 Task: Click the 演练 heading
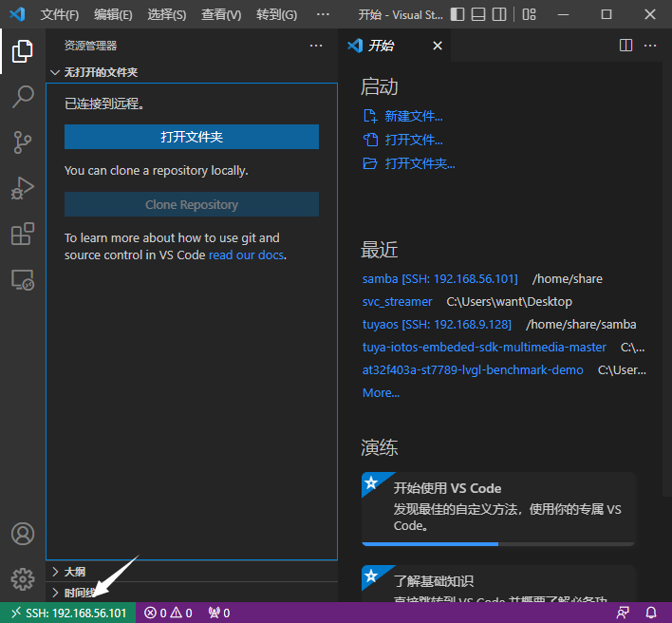click(x=380, y=447)
